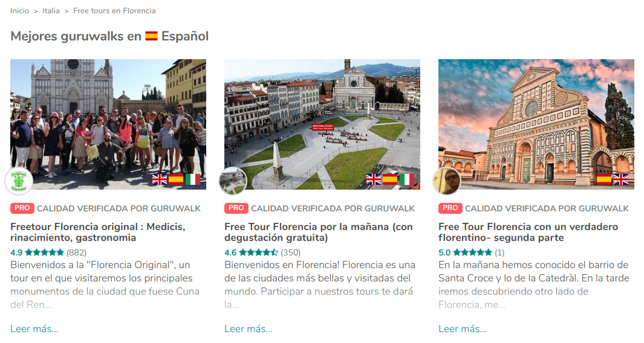Open the Santa Croce group photo thumbnail
Viewport: 644px width, 343px height.
108,124
